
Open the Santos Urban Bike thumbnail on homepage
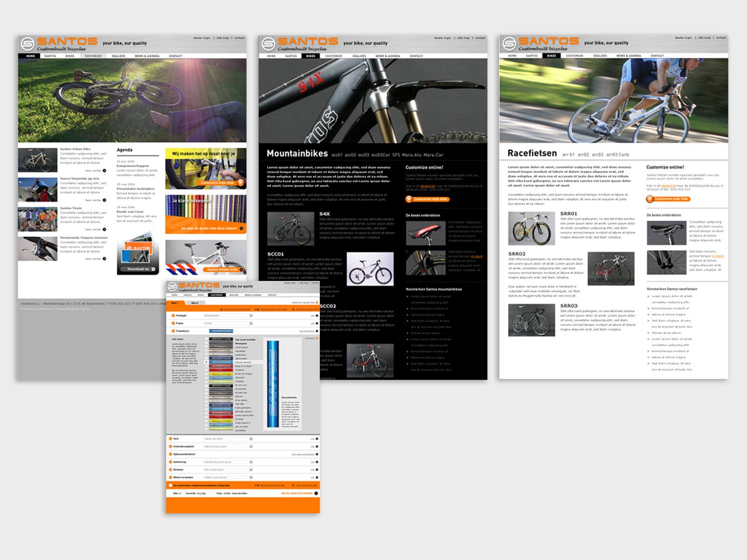[38, 160]
